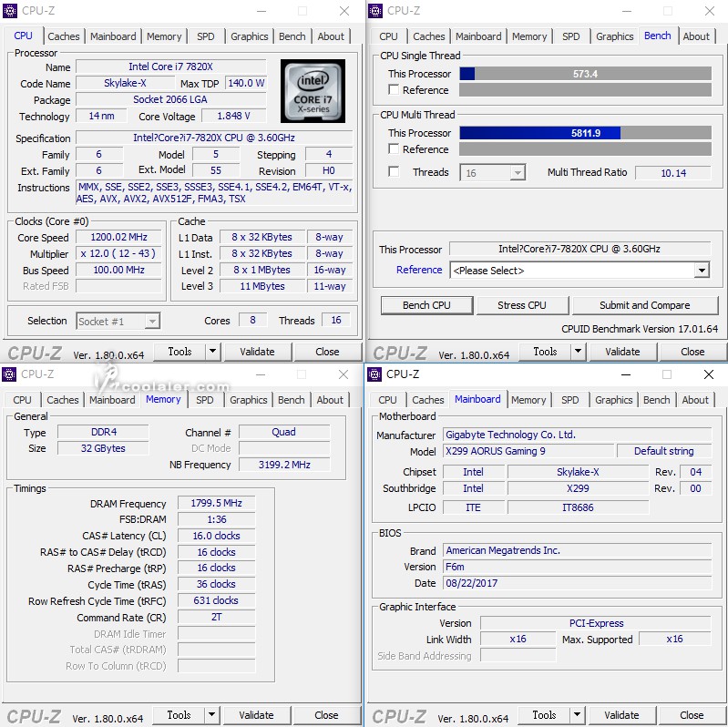
Task: Switch to About tab in Bench window
Action: [x=696, y=36]
